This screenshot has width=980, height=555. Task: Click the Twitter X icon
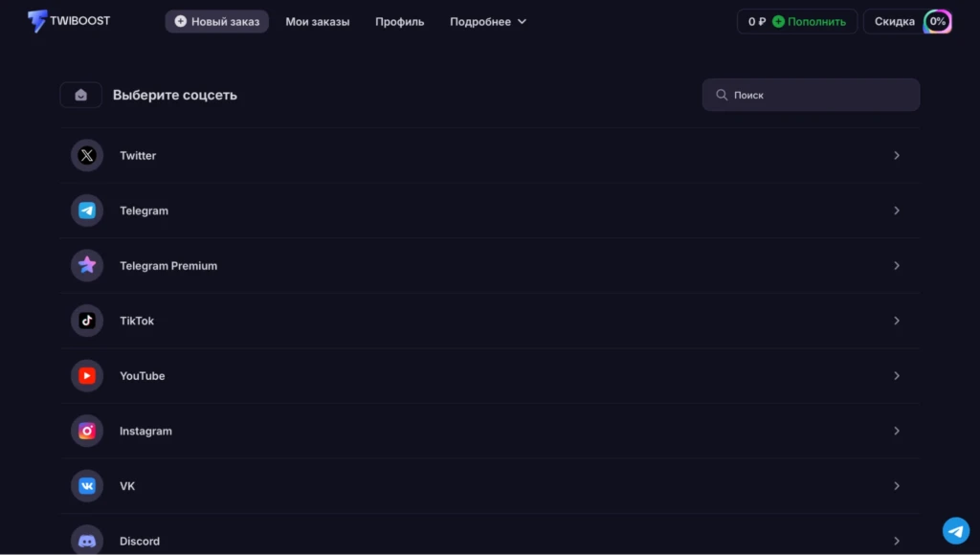pyautogui.click(x=87, y=156)
